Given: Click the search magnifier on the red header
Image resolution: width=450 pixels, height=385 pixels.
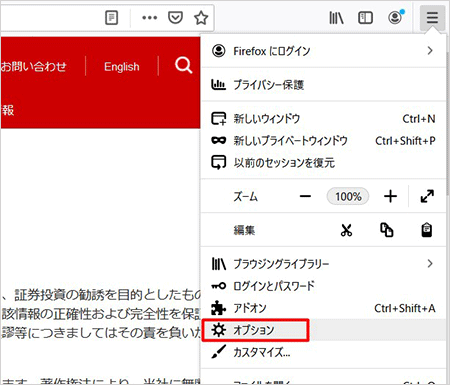Looking at the screenshot, I should coord(183,65).
